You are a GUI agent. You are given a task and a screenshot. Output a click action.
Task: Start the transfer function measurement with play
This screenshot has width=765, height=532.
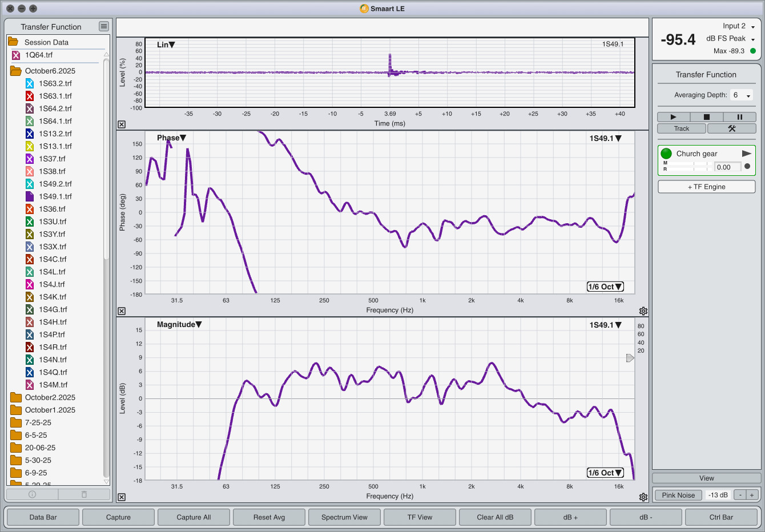(673, 117)
